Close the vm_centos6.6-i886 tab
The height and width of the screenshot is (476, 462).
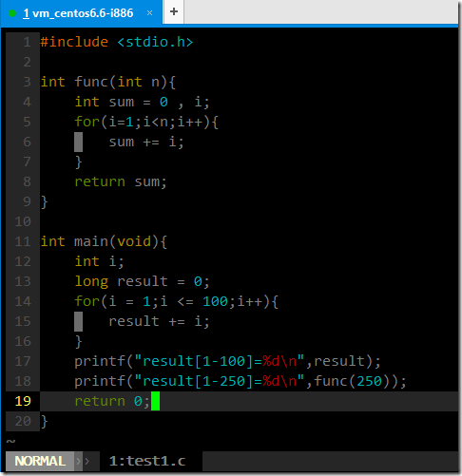(150, 13)
